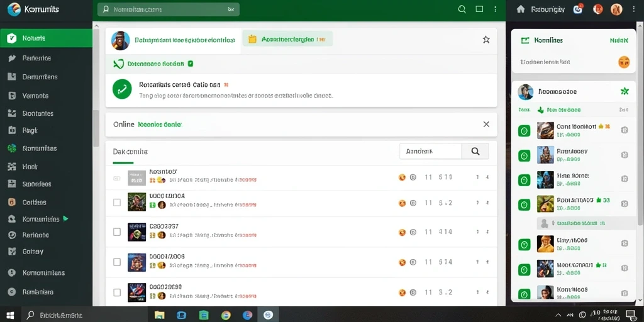
Task: Select the Suondeos sidebar item
Action: 46,184
